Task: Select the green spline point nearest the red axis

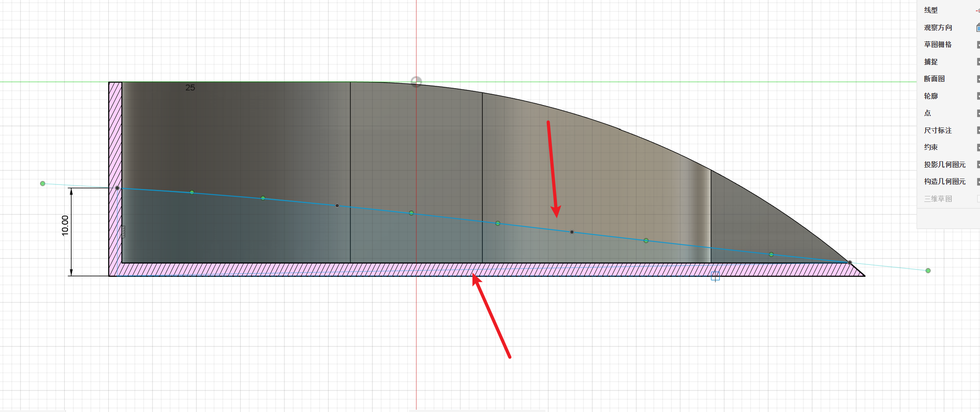Action: [x=411, y=213]
